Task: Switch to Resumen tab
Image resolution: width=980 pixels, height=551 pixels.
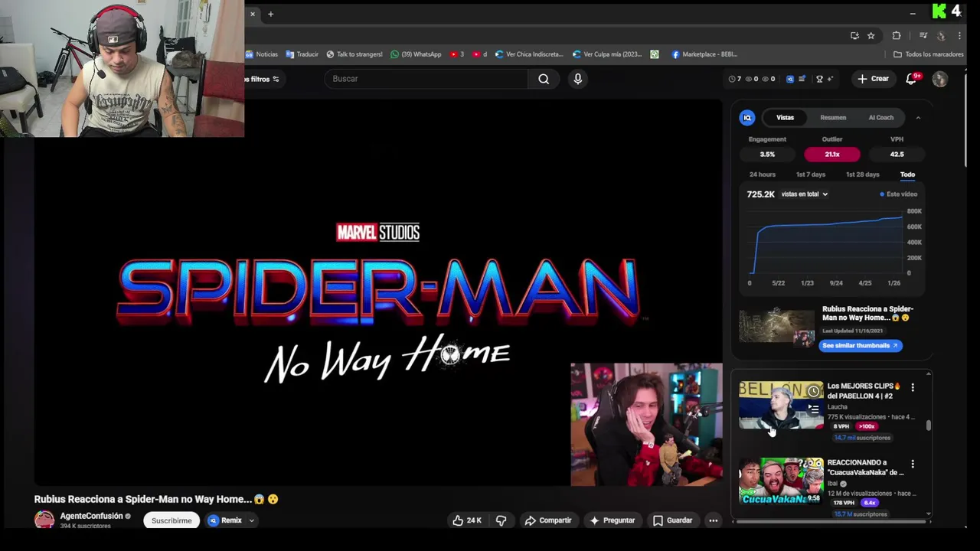Action: pos(833,118)
